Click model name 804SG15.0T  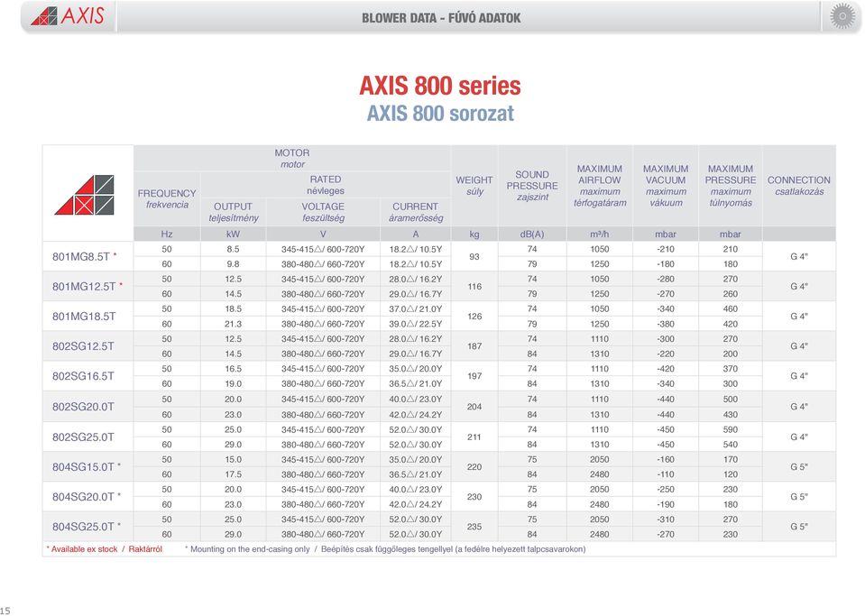(x=83, y=466)
